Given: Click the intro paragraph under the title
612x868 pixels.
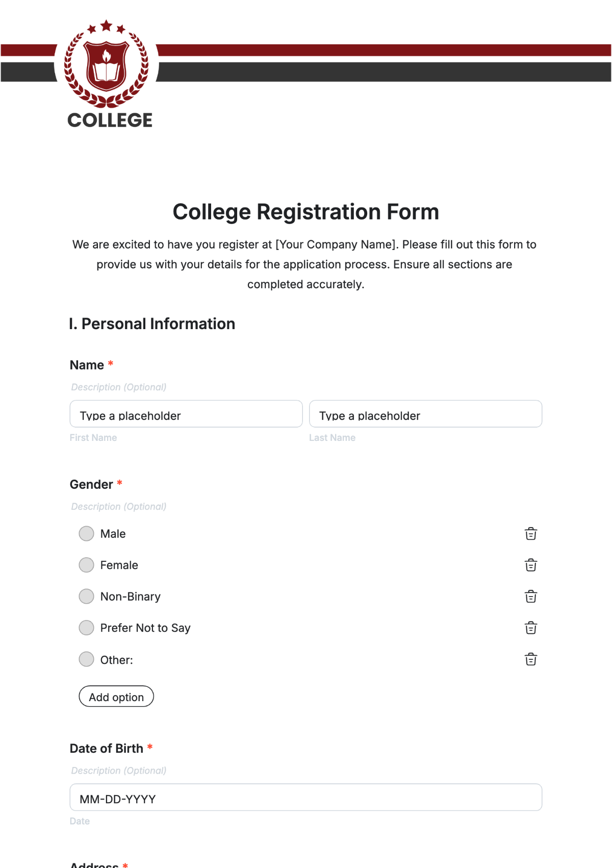Looking at the screenshot, I should tap(305, 264).
